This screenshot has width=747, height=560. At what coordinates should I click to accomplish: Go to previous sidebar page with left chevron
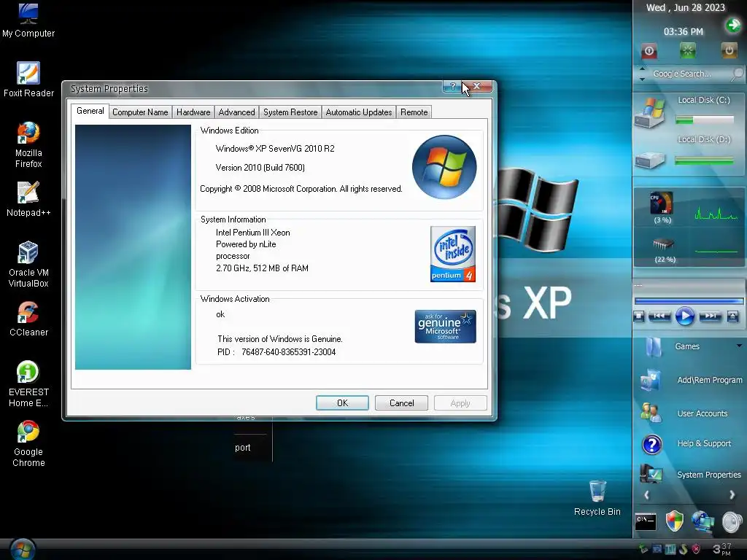click(x=646, y=495)
